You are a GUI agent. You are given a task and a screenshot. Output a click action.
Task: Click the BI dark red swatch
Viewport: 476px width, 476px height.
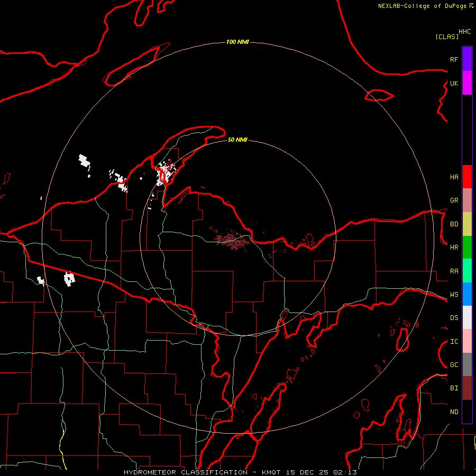467,388
